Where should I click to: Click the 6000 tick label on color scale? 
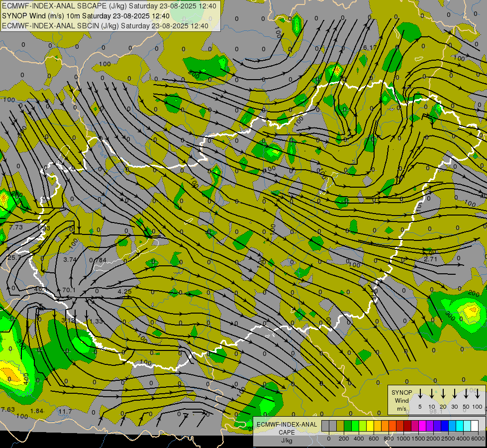[x=478, y=439]
